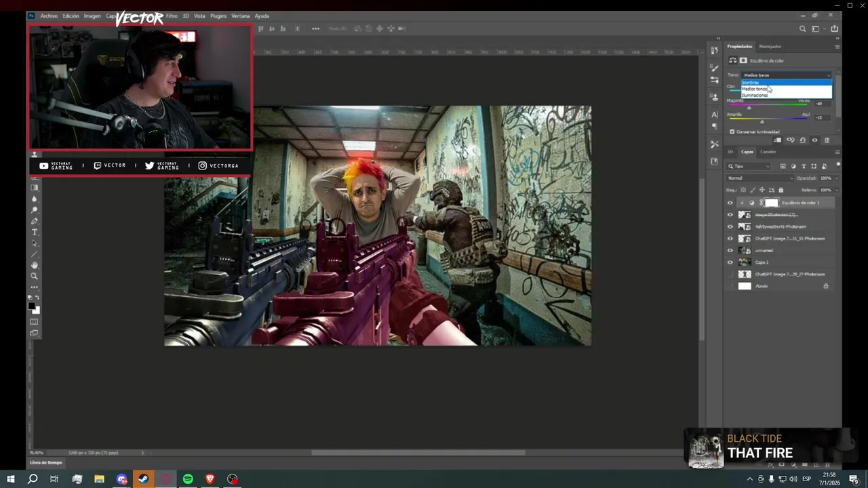Viewport: 868px width, 488px height.
Task: Click the Lock all padlock icon in Layers
Action: (781, 190)
